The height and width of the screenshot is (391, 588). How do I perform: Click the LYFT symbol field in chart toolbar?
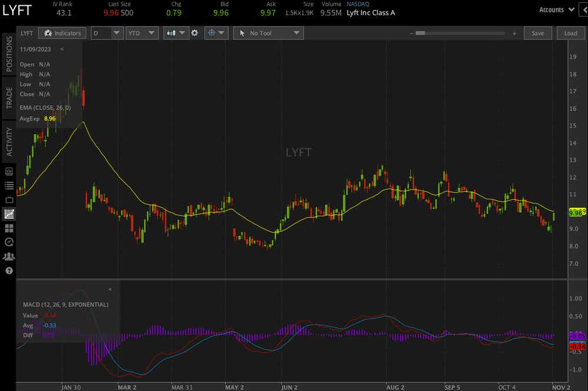coord(26,33)
